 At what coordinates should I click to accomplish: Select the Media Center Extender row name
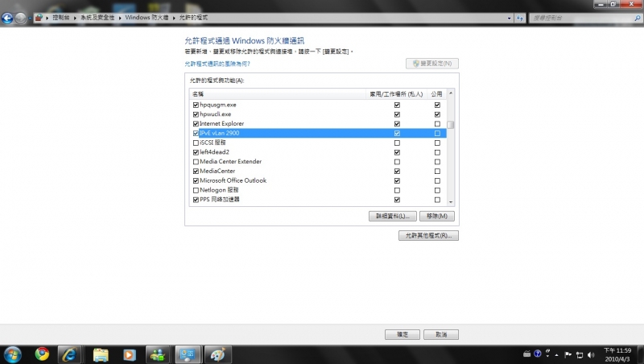pyautogui.click(x=230, y=161)
